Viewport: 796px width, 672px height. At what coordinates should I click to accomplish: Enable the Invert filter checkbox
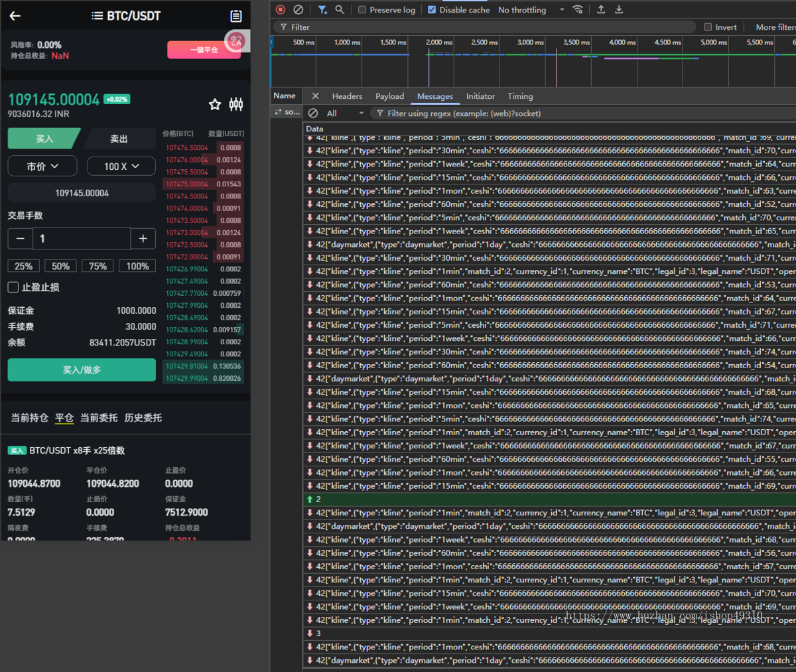click(x=708, y=27)
